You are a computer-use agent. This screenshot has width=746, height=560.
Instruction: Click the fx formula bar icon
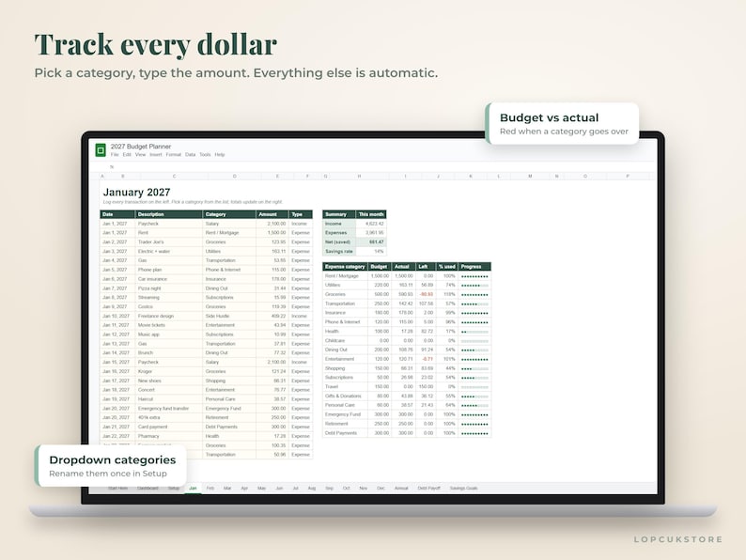tap(112, 167)
